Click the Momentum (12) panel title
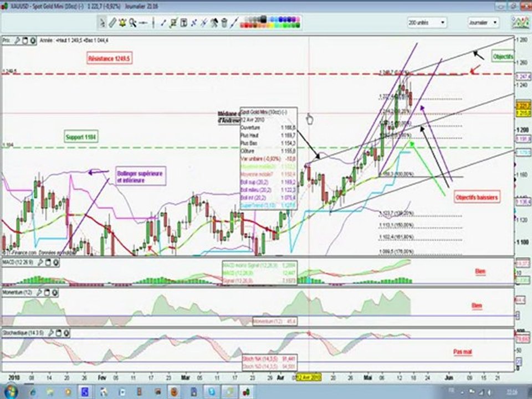532x399 pixels. click(18, 293)
